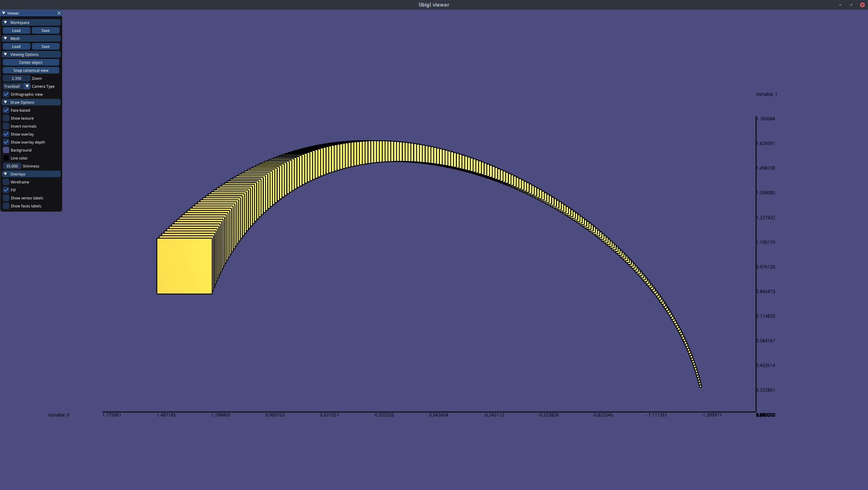Enable Wireframe overlay checkbox
This screenshot has width=868, height=490.
click(6, 182)
